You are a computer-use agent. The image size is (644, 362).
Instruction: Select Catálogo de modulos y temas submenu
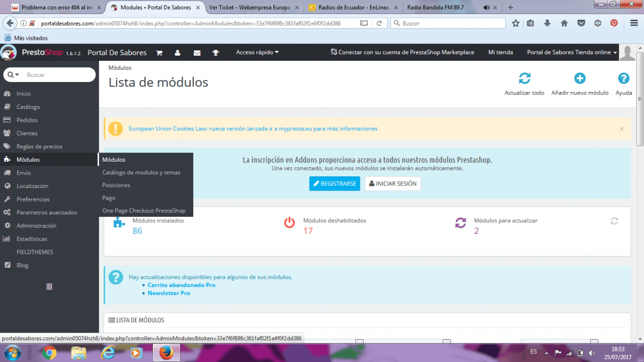click(x=141, y=172)
